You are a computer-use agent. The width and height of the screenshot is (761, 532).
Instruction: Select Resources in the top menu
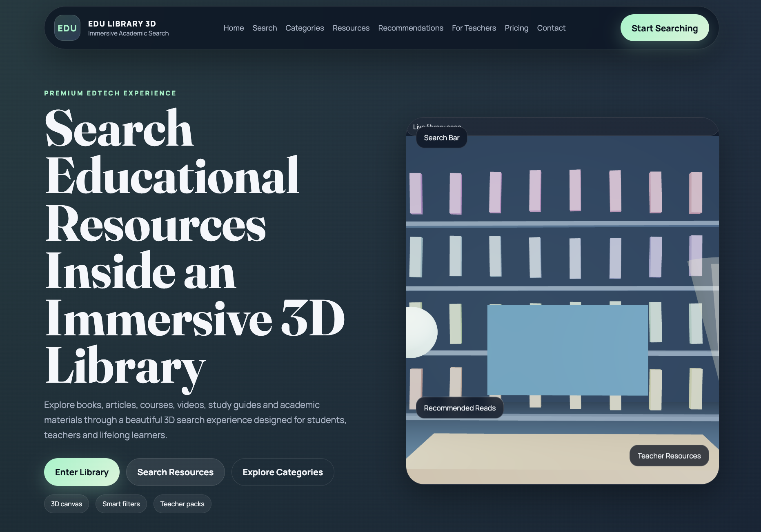click(351, 28)
